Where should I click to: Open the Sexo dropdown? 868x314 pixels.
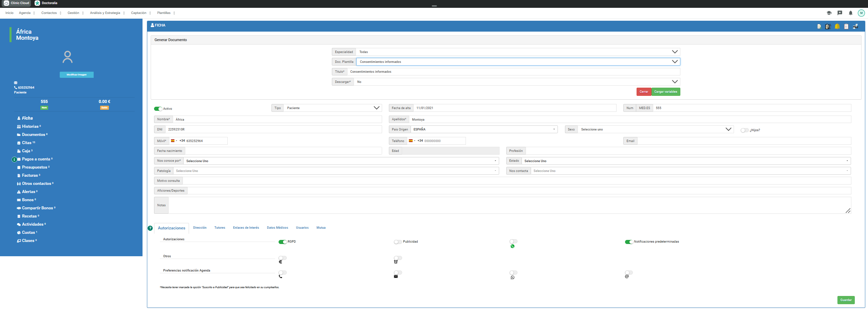[x=655, y=129]
